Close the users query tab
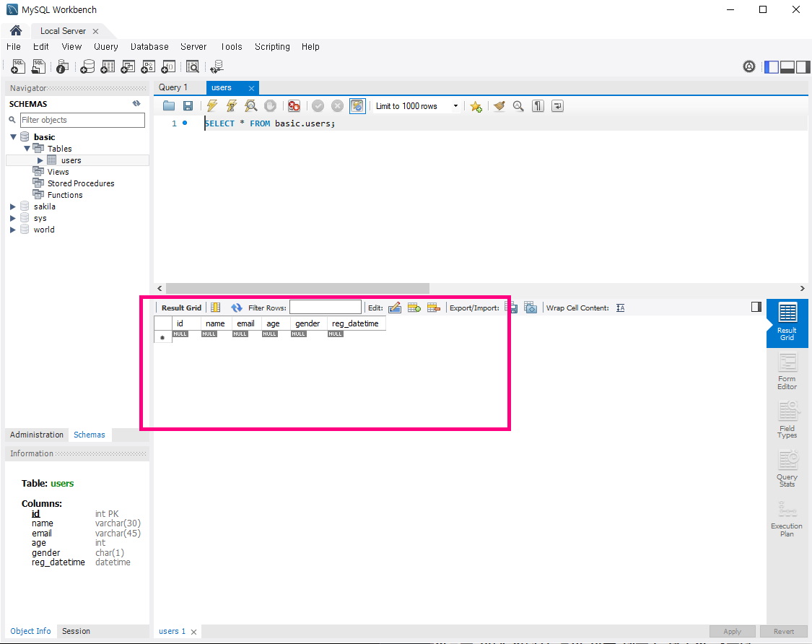812x644 pixels. pyautogui.click(x=252, y=88)
